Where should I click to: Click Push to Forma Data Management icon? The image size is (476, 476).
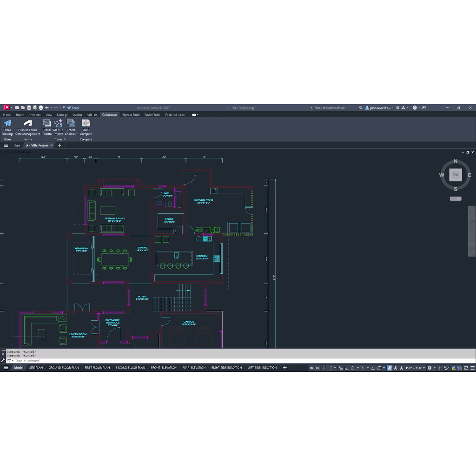(x=27, y=123)
